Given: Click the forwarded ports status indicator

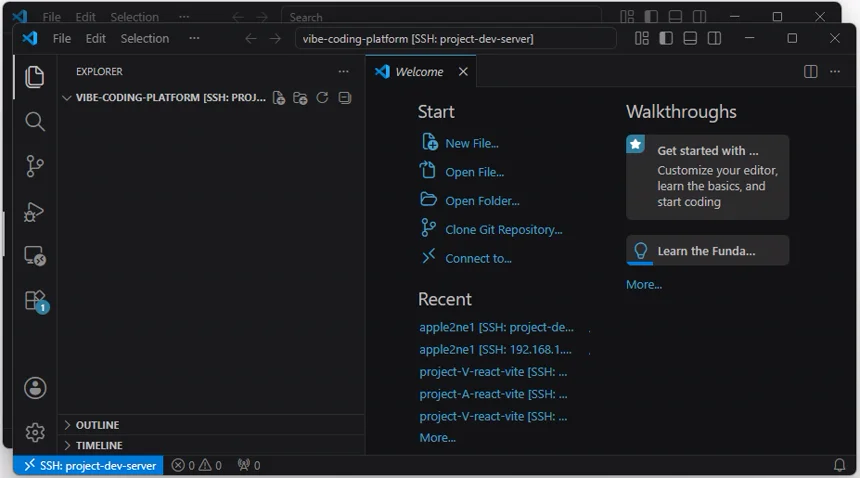Looking at the screenshot, I should (249, 465).
